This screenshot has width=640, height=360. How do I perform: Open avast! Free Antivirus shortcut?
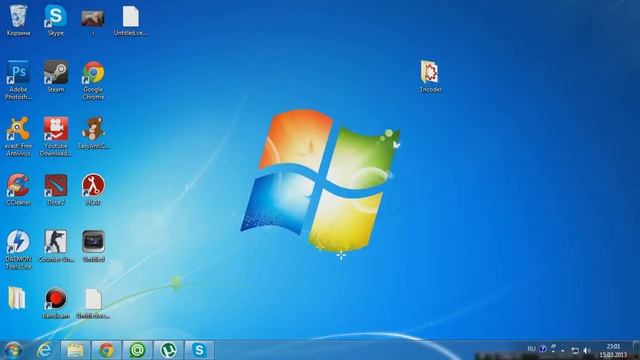[18, 137]
